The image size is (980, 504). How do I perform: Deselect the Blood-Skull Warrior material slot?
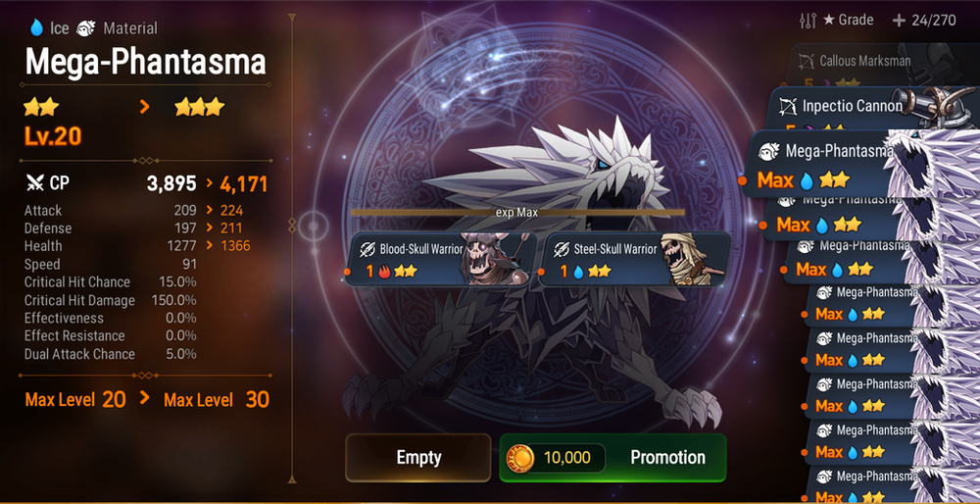point(441,259)
